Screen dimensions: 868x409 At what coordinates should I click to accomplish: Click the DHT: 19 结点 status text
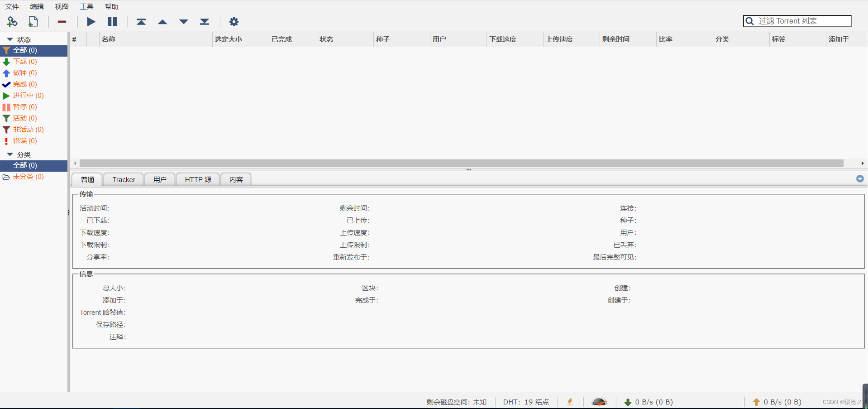coord(526,402)
